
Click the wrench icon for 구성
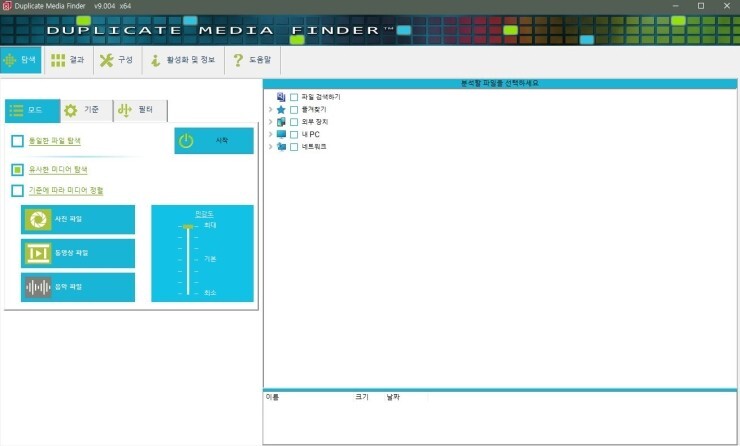click(x=106, y=60)
